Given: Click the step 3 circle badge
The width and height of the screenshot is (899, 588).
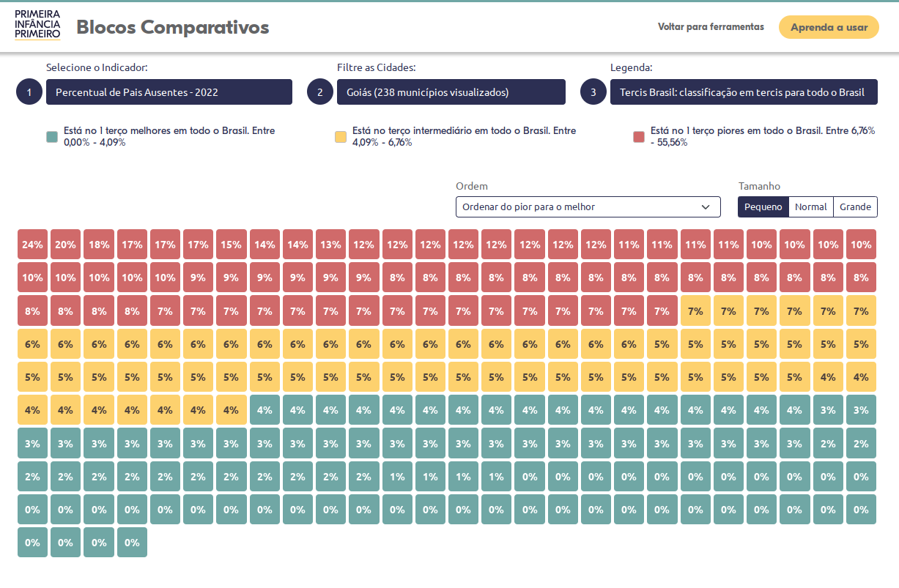Looking at the screenshot, I should [x=593, y=92].
